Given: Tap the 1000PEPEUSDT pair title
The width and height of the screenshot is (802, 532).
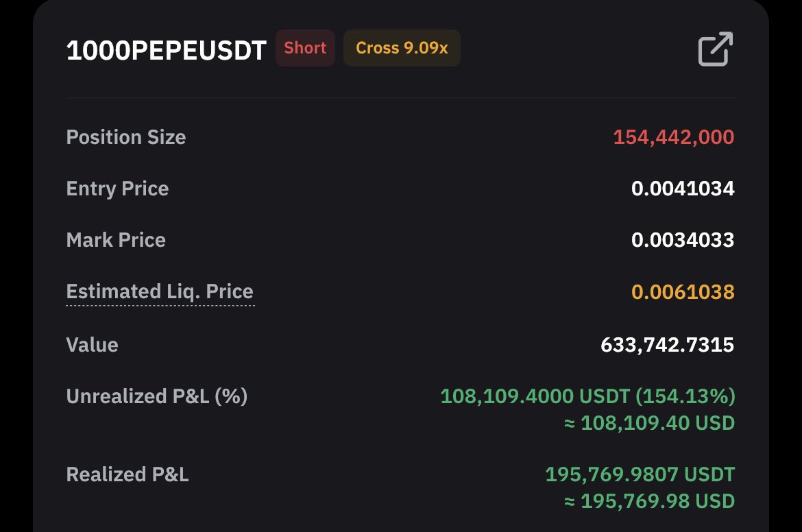Looking at the screenshot, I should point(167,51).
